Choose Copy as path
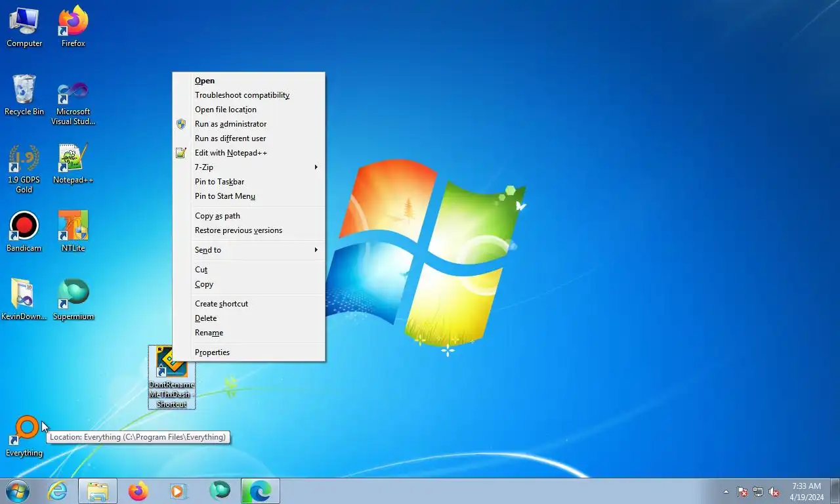 coord(249,216)
